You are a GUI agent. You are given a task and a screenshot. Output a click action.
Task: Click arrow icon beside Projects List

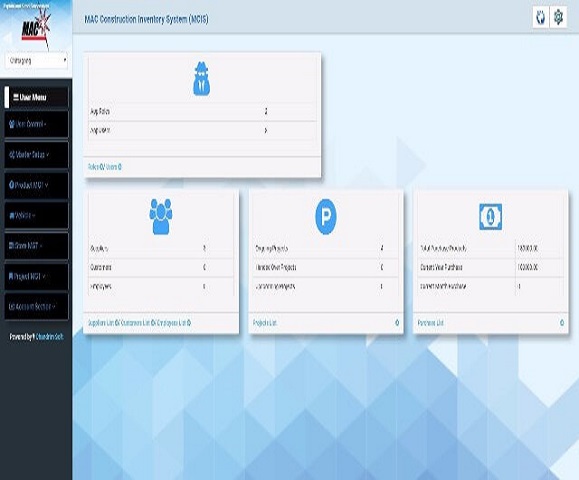(397, 323)
